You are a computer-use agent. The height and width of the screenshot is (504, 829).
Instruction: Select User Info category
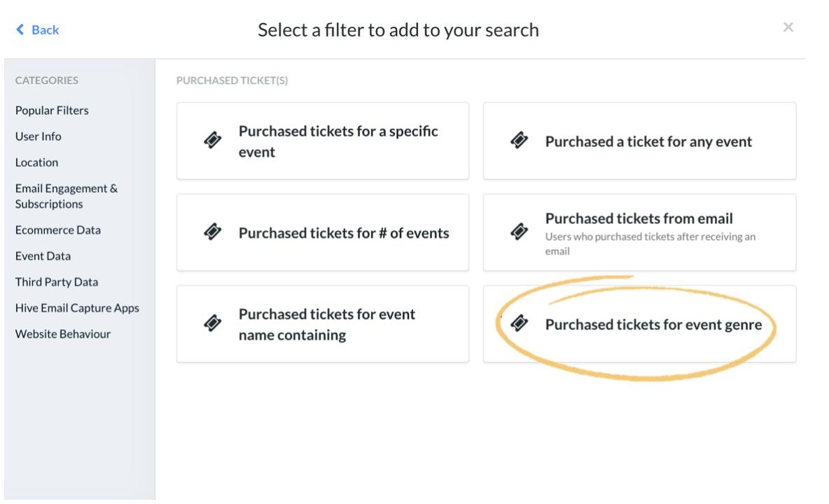click(38, 136)
